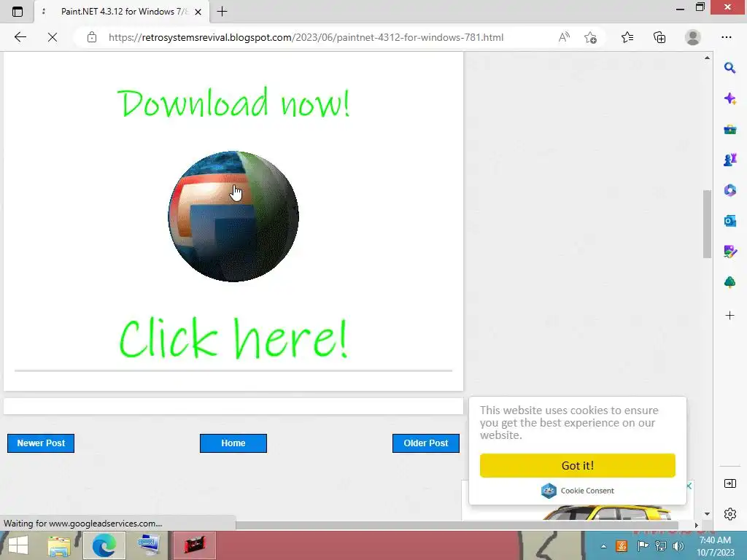Open the Windows Start menu
The width and height of the screenshot is (747, 560).
(x=18, y=545)
